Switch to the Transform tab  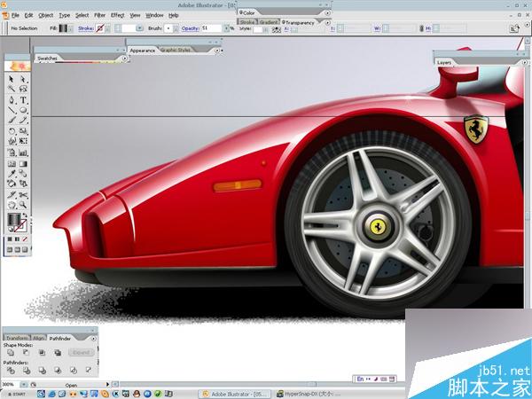click(17, 338)
